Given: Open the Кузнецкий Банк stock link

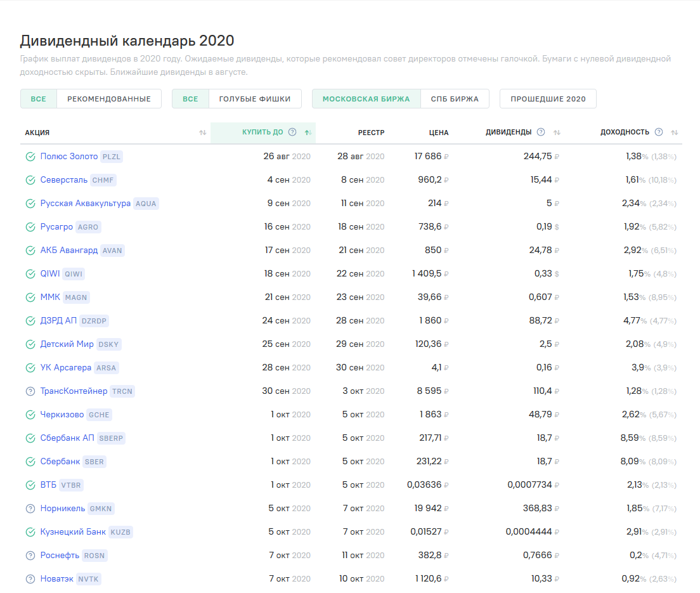Looking at the screenshot, I should point(73,532).
